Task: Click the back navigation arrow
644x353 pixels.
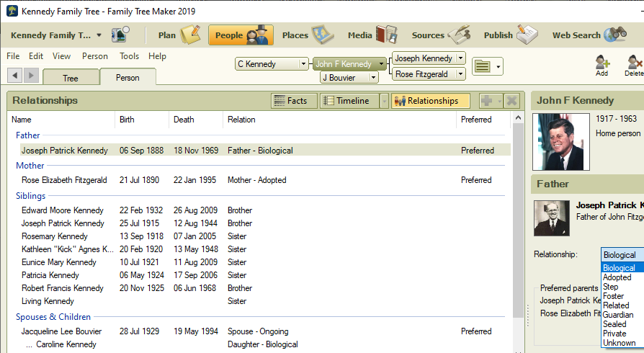Action: [x=15, y=75]
